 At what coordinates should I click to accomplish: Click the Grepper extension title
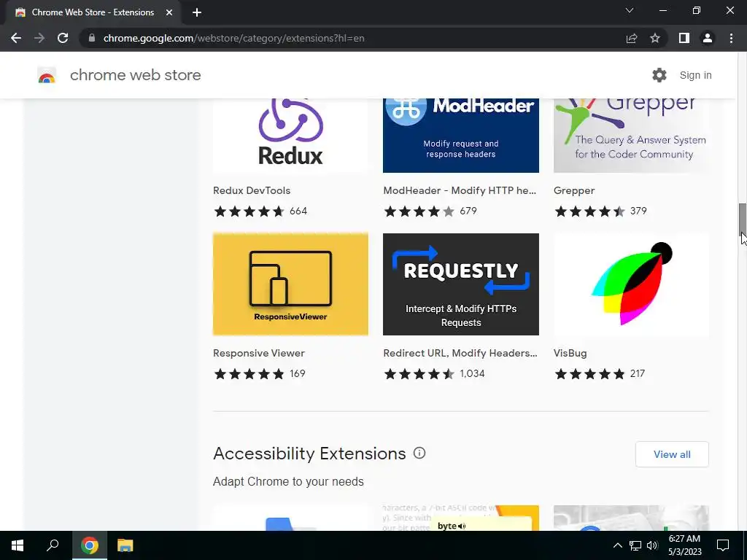(574, 191)
